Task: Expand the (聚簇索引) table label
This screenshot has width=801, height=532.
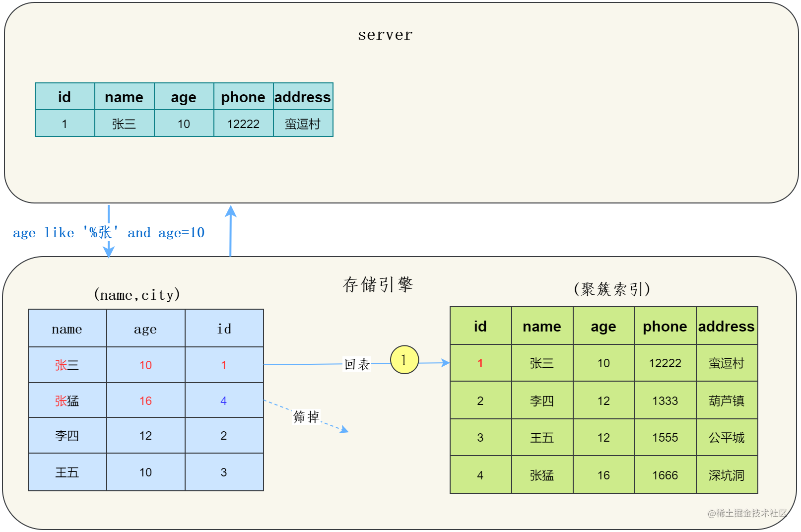Action: 611,289
